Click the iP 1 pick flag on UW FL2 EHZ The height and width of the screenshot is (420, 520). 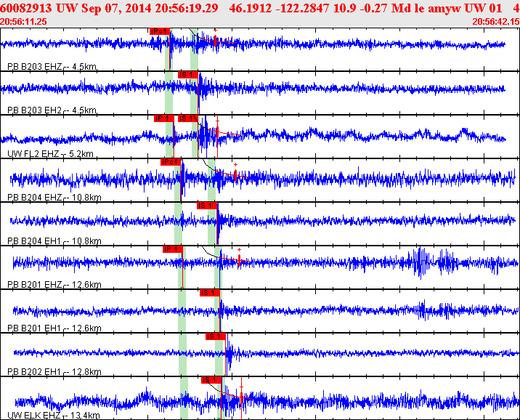(164, 118)
